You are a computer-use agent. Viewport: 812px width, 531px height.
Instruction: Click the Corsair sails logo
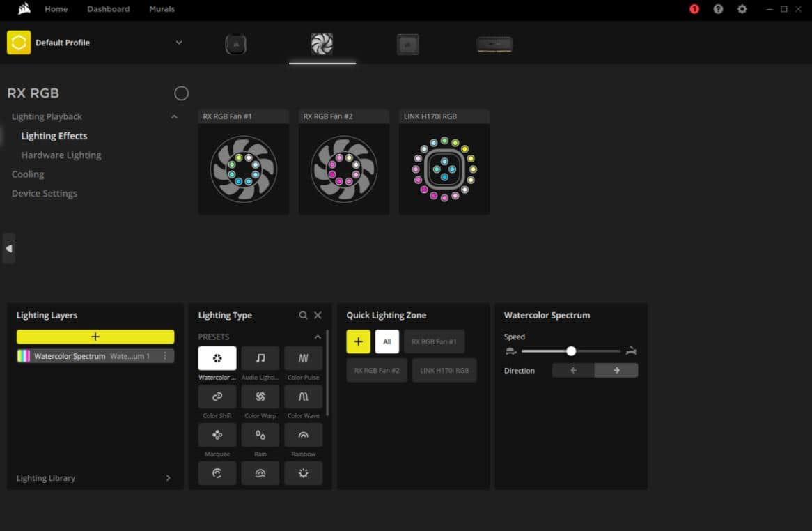pos(24,9)
